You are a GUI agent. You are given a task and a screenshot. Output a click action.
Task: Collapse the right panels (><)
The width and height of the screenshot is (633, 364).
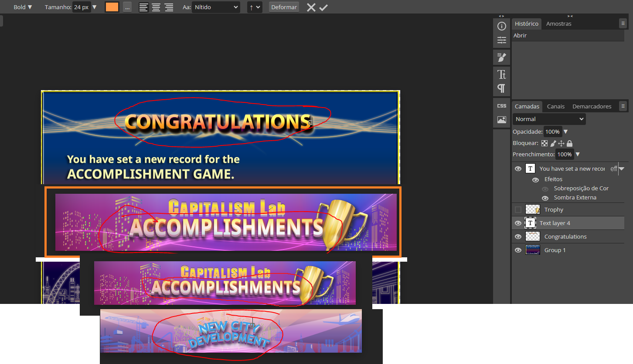(x=570, y=16)
